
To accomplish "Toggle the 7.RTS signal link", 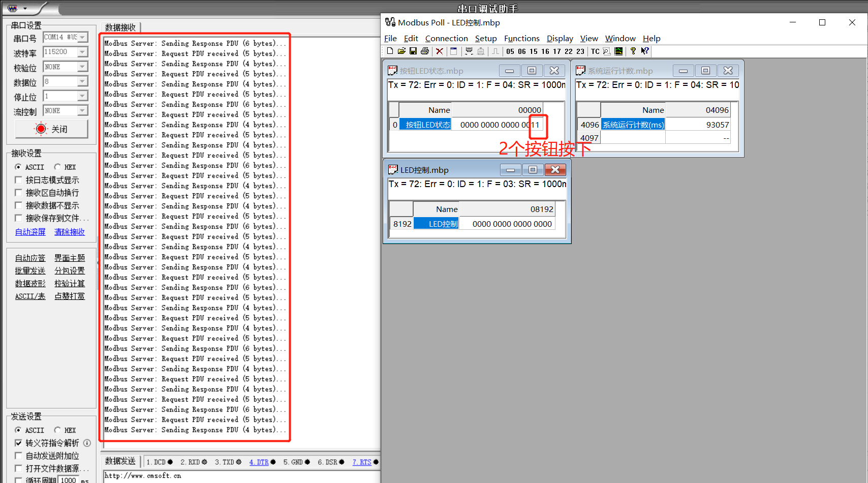I will click(362, 462).
